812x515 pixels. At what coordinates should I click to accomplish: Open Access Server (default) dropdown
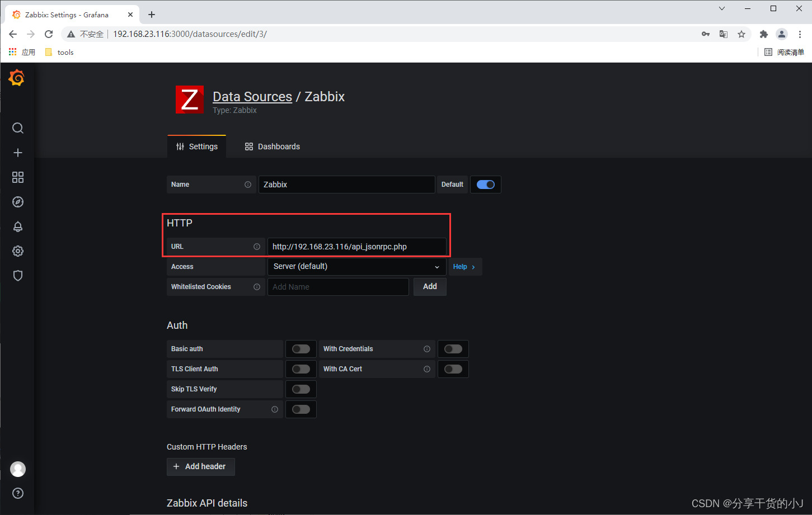click(x=356, y=267)
